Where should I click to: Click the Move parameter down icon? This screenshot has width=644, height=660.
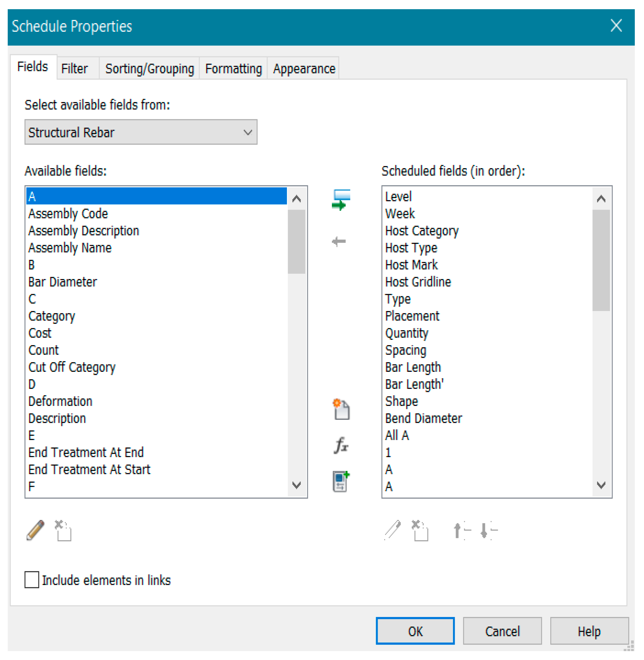tap(488, 530)
